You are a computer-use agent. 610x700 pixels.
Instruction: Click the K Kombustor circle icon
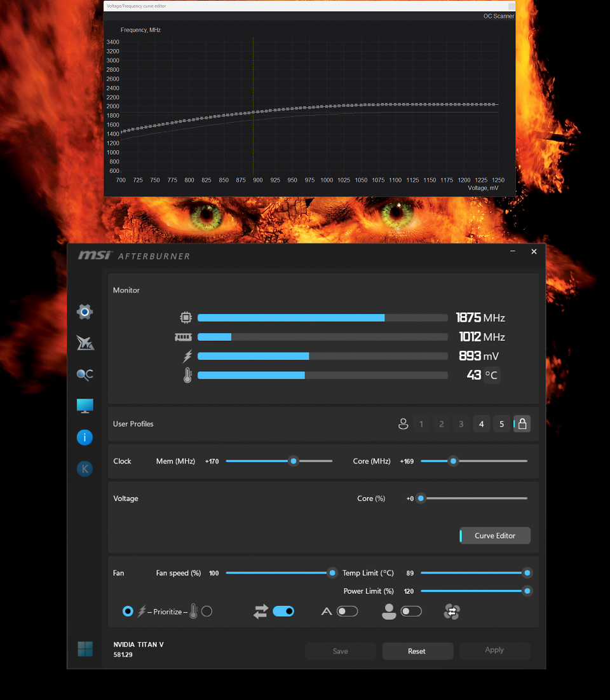click(85, 469)
